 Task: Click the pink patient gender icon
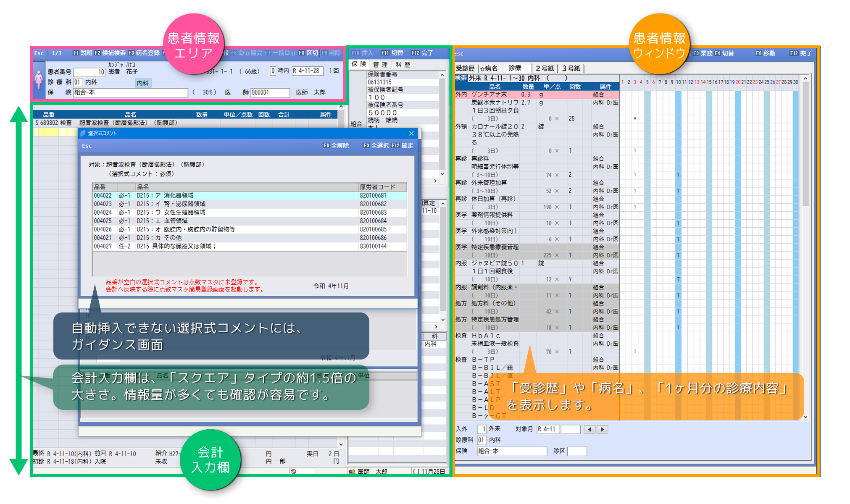[39, 79]
